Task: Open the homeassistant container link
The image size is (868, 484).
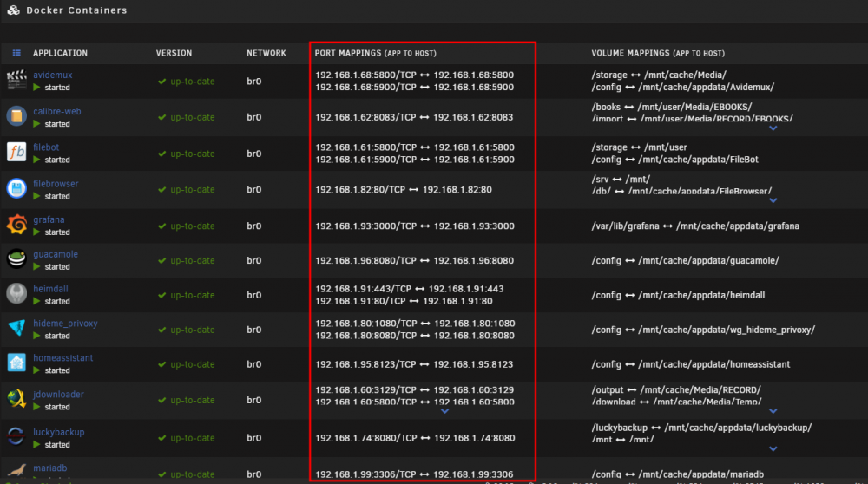Action: pyautogui.click(x=63, y=358)
